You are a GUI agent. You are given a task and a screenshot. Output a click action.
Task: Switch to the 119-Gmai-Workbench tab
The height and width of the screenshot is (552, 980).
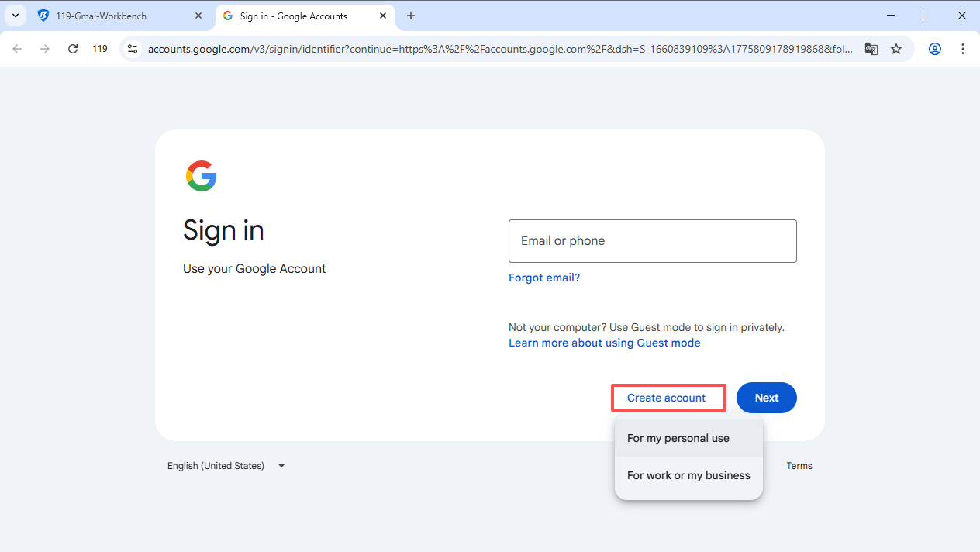[x=116, y=16]
